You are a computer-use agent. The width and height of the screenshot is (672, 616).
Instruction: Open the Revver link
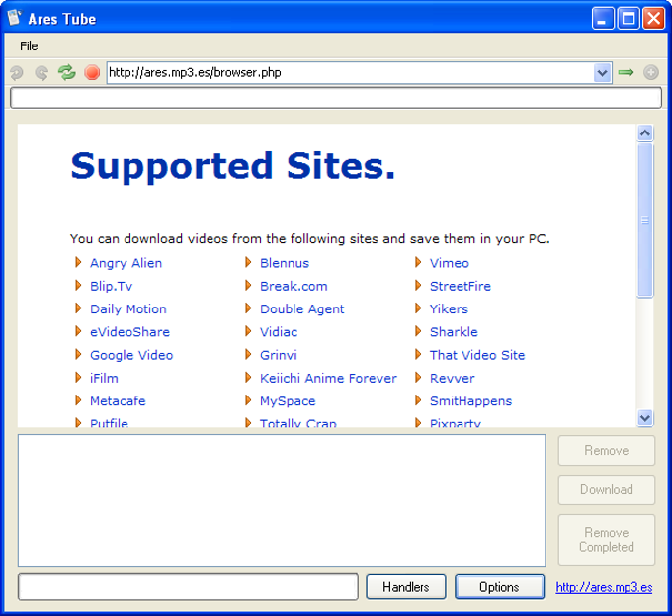tap(453, 378)
